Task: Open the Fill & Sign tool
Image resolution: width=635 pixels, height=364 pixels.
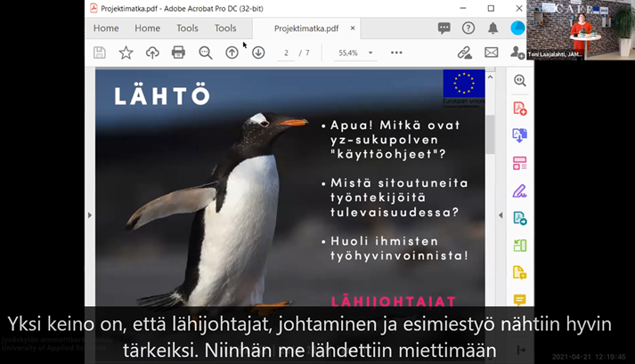Action: click(x=519, y=191)
